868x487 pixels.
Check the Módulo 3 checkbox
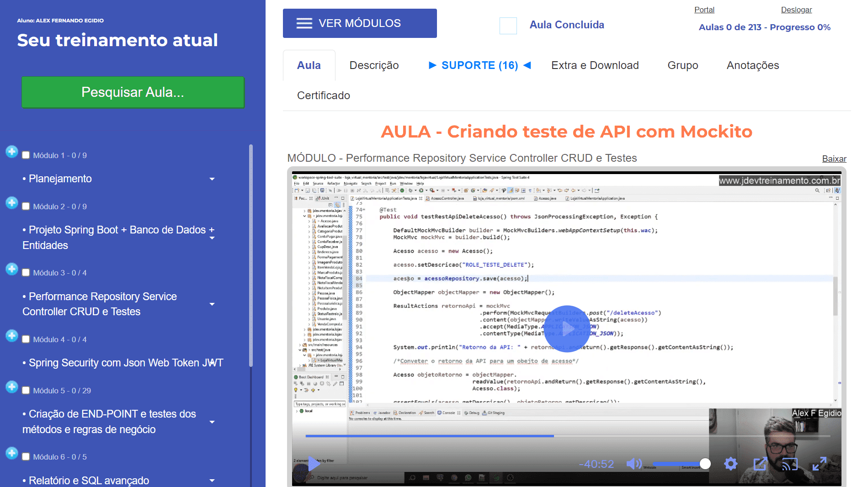(x=26, y=273)
